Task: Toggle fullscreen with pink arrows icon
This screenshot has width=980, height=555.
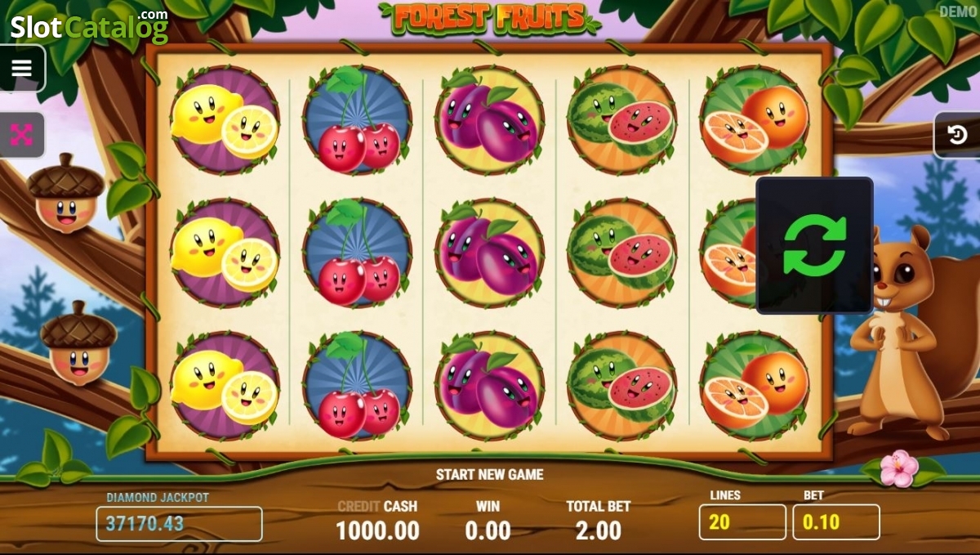Action: point(21,135)
